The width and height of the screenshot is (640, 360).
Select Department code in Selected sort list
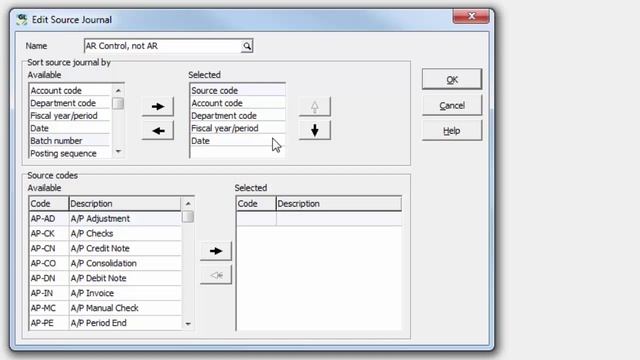(x=238, y=116)
